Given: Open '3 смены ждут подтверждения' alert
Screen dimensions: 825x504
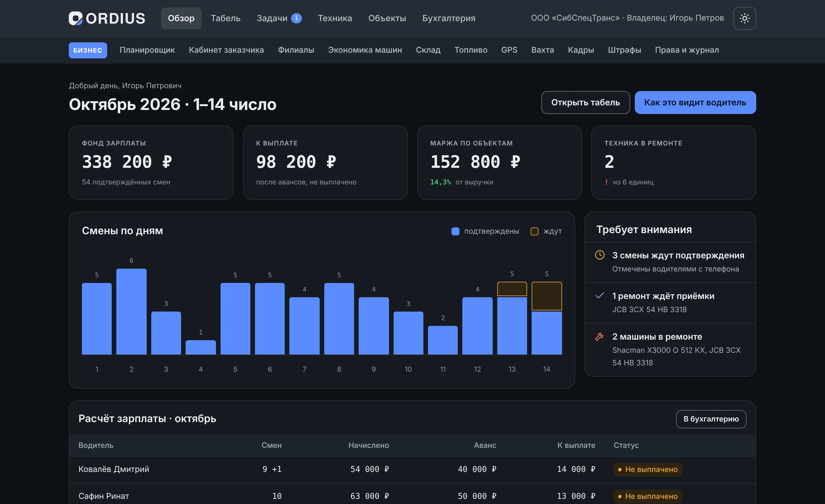Looking at the screenshot, I should (x=670, y=262).
